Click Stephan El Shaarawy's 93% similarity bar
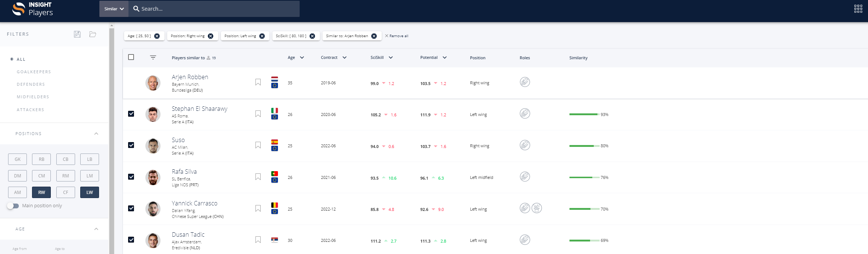This screenshot has width=868, height=254. [584, 114]
